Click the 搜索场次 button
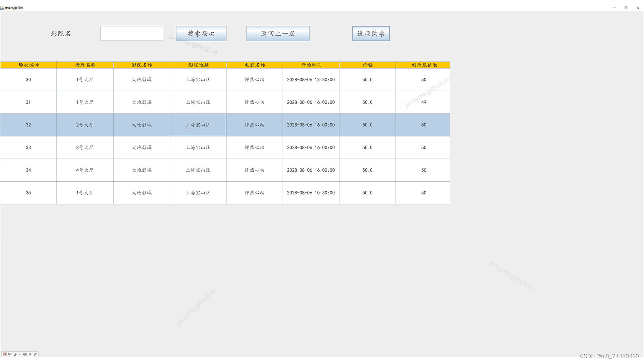644x362 pixels. tap(201, 34)
